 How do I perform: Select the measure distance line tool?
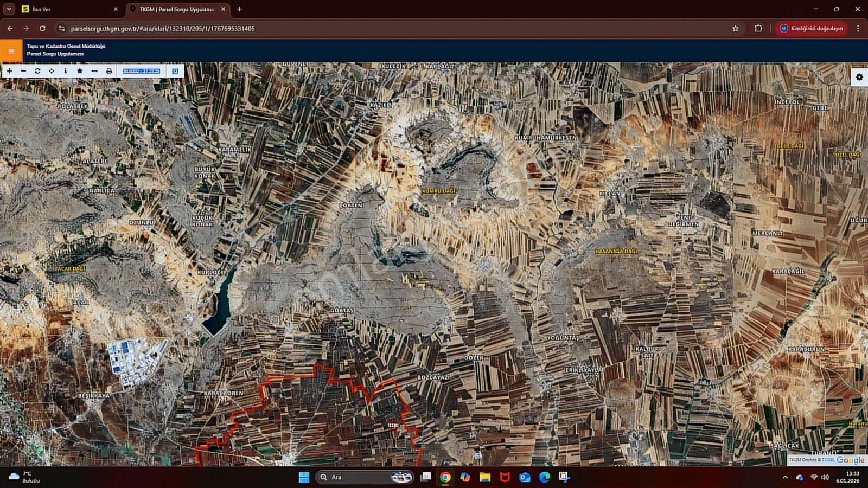coord(94,71)
